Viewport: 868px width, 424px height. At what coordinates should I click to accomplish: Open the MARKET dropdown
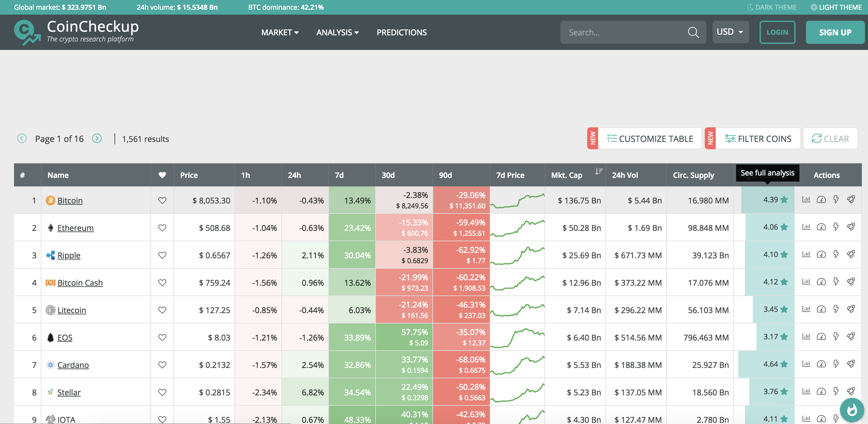tap(280, 32)
